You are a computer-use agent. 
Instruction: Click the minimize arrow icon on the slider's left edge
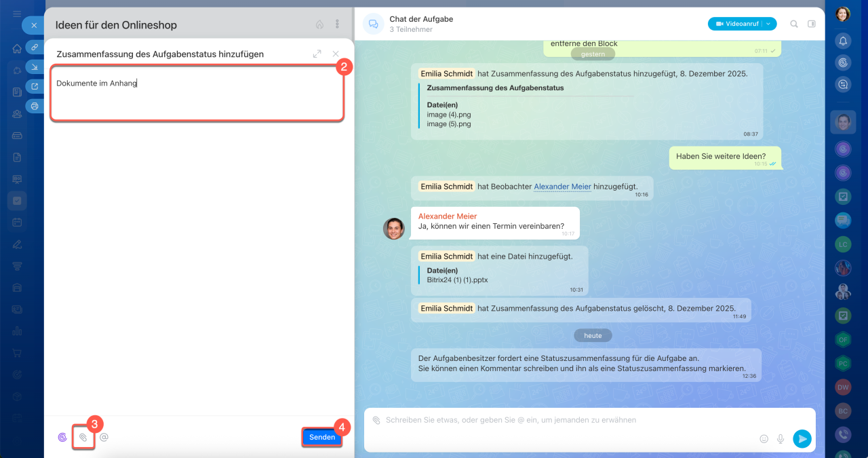click(35, 66)
